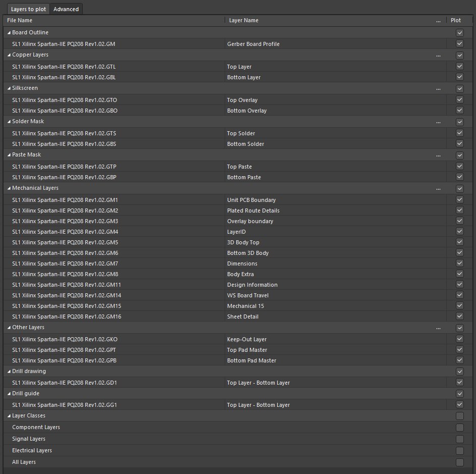This screenshot has height=474, width=476.
Task: Click the Bottom 3D Body layer name
Action: click(x=248, y=253)
